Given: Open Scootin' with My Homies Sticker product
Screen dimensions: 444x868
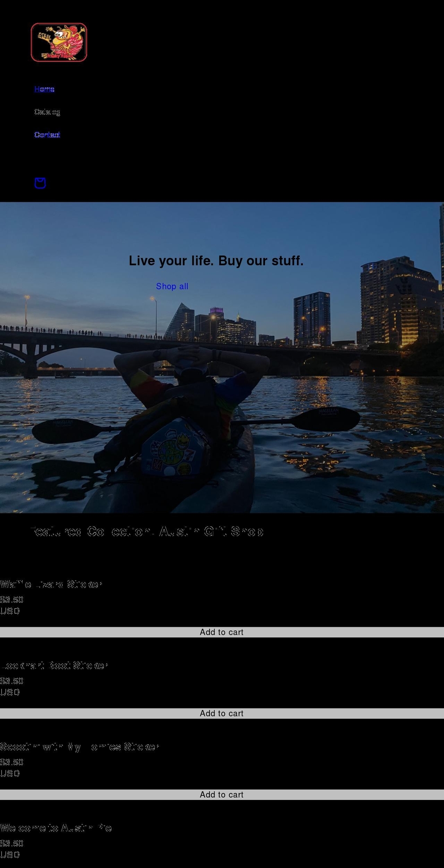Looking at the screenshot, I should pos(80,747).
